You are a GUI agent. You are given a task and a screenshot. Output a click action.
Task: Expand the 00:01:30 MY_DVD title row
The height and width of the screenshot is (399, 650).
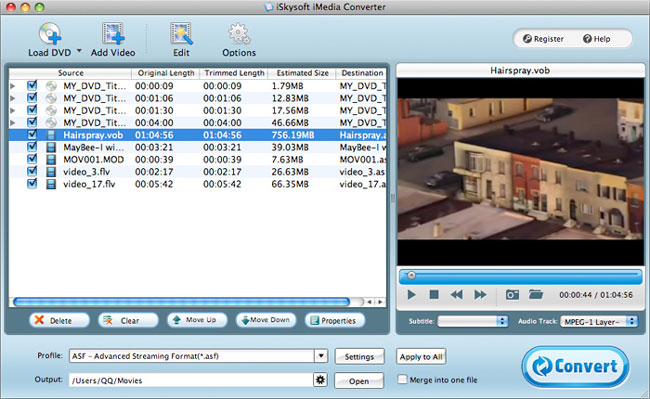13,110
